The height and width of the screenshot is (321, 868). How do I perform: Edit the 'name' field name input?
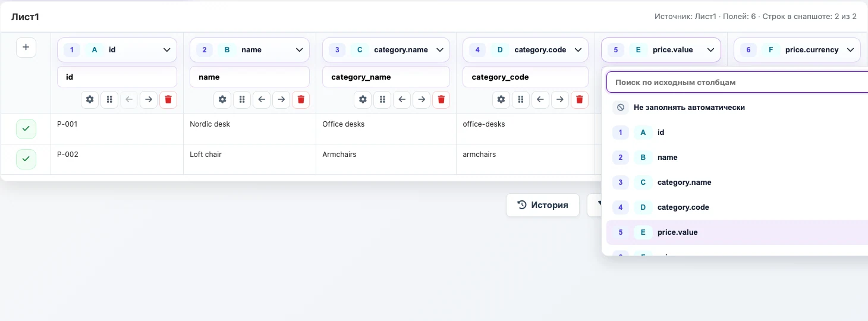tap(250, 77)
